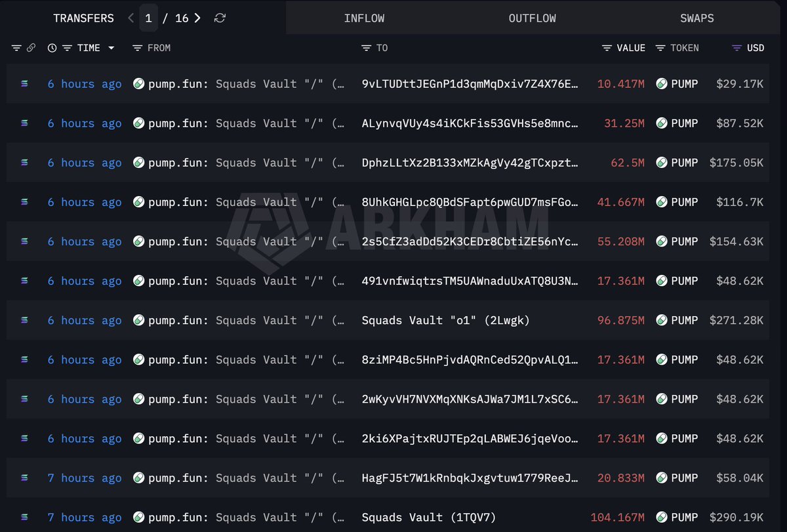Open recipient address 8ziMP4Bc5HnPjvdAQRn…
Viewport: 787px width, 532px height.
point(470,359)
